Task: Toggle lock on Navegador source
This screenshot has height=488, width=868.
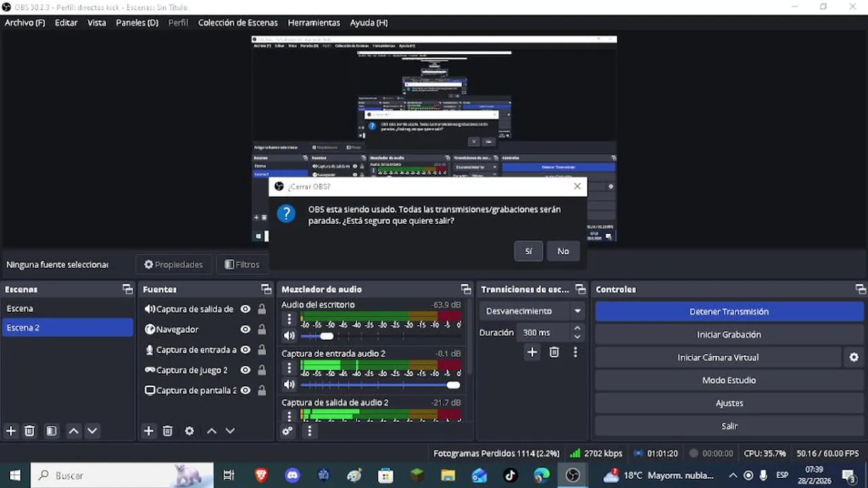Action: 262,329
